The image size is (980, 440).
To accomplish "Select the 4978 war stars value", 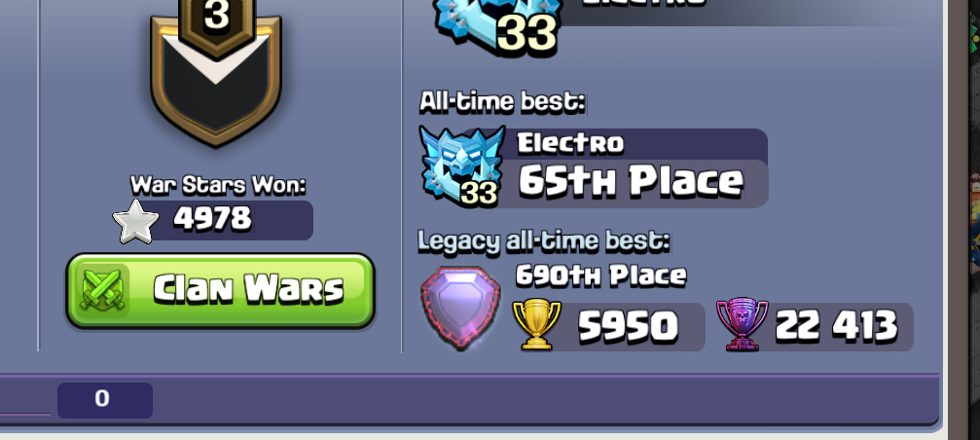I will pyautogui.click(x=213, y=219).
